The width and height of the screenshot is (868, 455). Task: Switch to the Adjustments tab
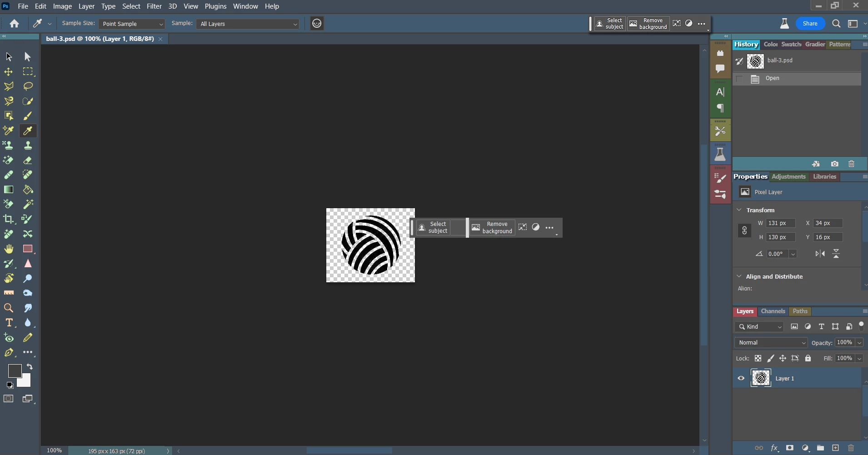[788, 177]
